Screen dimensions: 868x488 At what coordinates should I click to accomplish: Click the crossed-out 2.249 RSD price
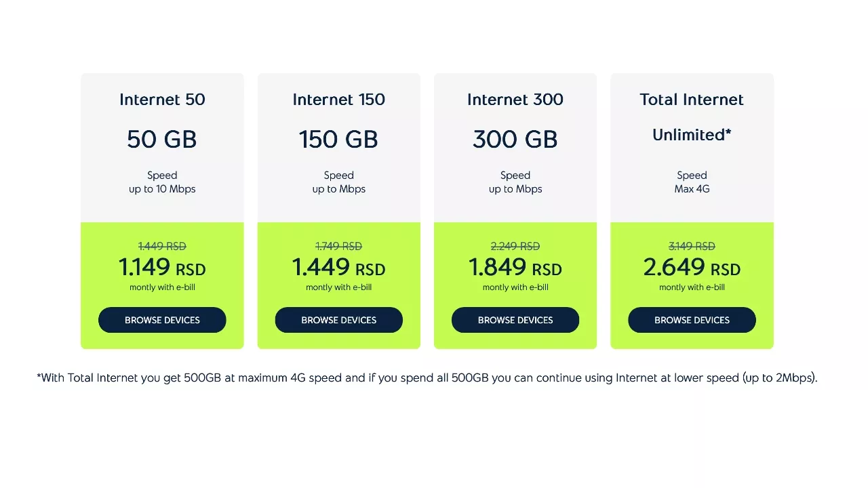(515, 246)
